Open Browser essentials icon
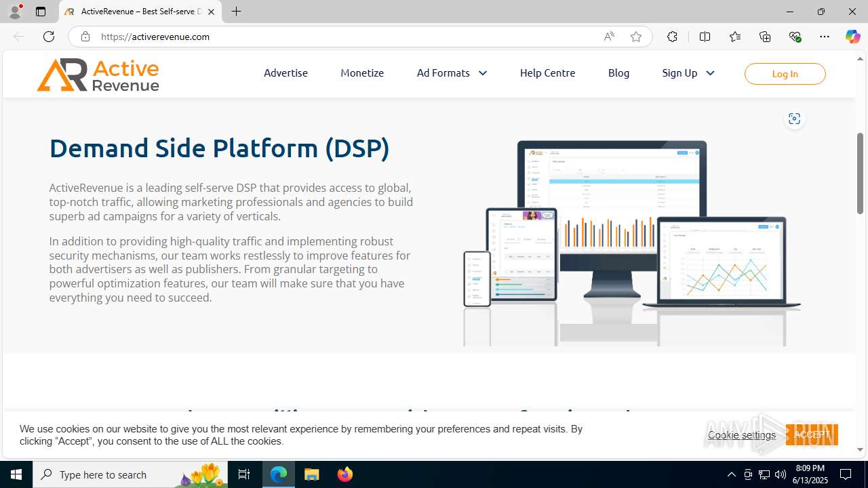The image size is (868, 488). click(795, 37)
